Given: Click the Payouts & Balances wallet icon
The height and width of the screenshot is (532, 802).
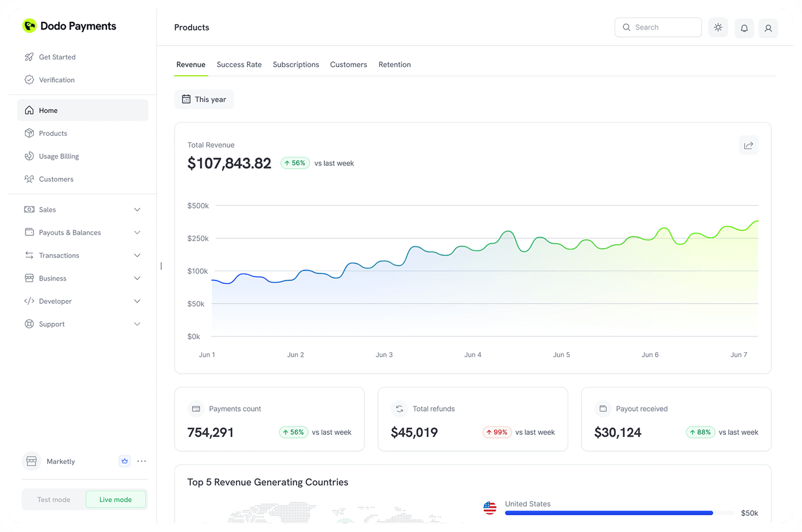Looking at the screenshot, I should point(29,232).
